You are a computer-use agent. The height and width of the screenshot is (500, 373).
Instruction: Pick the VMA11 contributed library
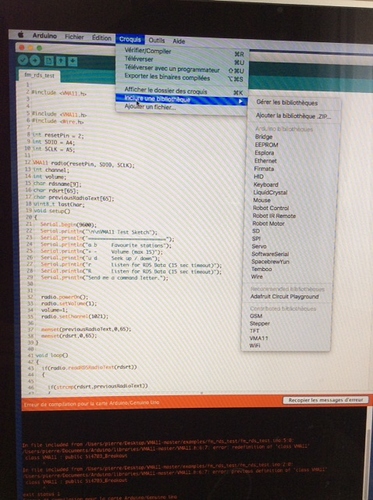pyautogui.click(x=259, y=338)
